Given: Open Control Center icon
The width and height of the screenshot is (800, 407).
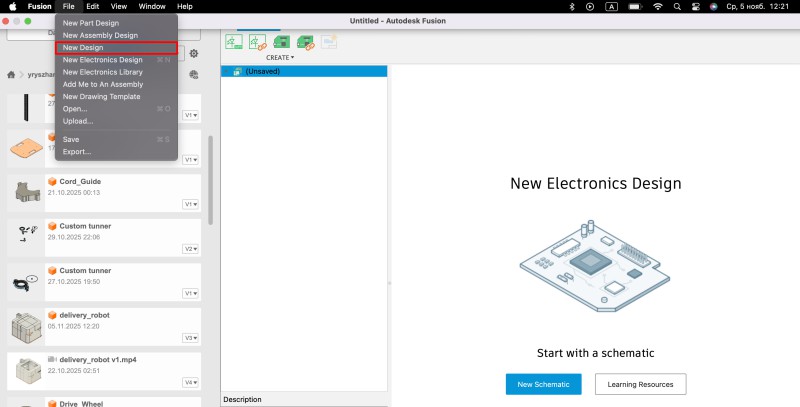Looking at the screenshot, I should pyautogui.click(x=695, y=7).
